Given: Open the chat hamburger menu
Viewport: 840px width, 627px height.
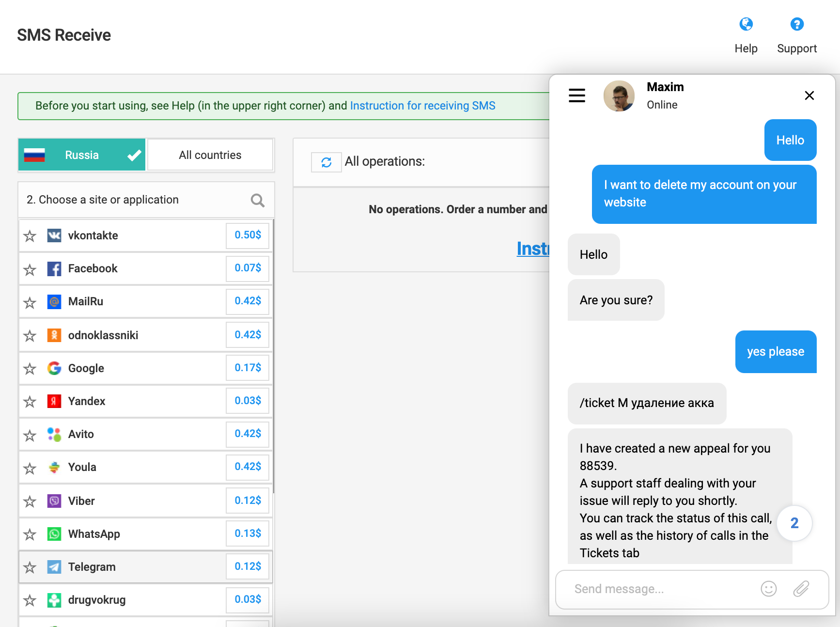Looking at the screenshot, I should pyautogui.click(x=576, y=95).
